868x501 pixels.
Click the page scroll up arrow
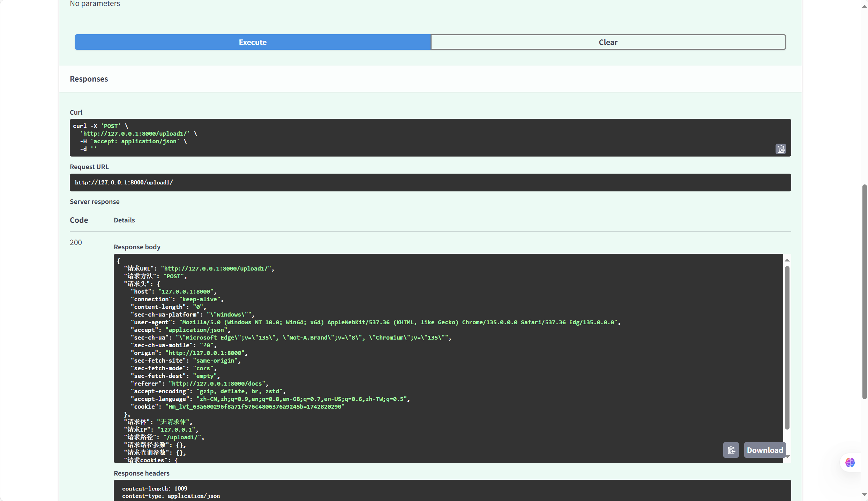[x=864, y=6]
